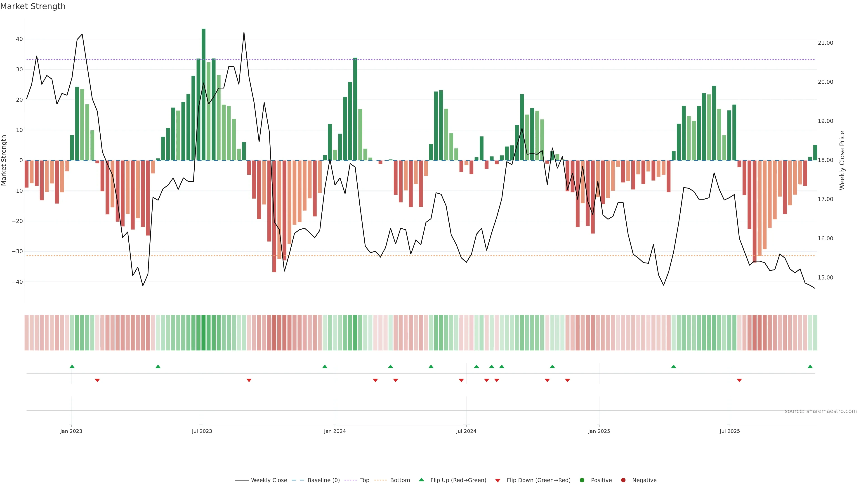Click the darkest green heatmap cell near Jul 2023
The image size is (868, 488).
coord(203,332)
